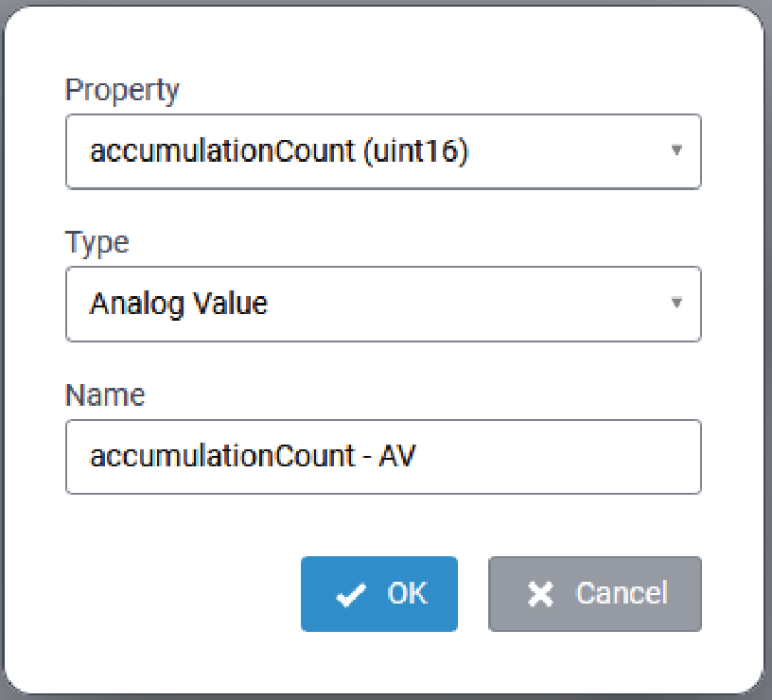Click empty space left of OK button
772x700 pixels.
[180, 594]
